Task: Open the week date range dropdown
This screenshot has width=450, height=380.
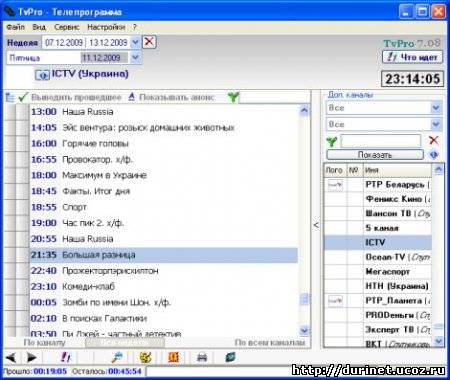Action: coord(135,42)
